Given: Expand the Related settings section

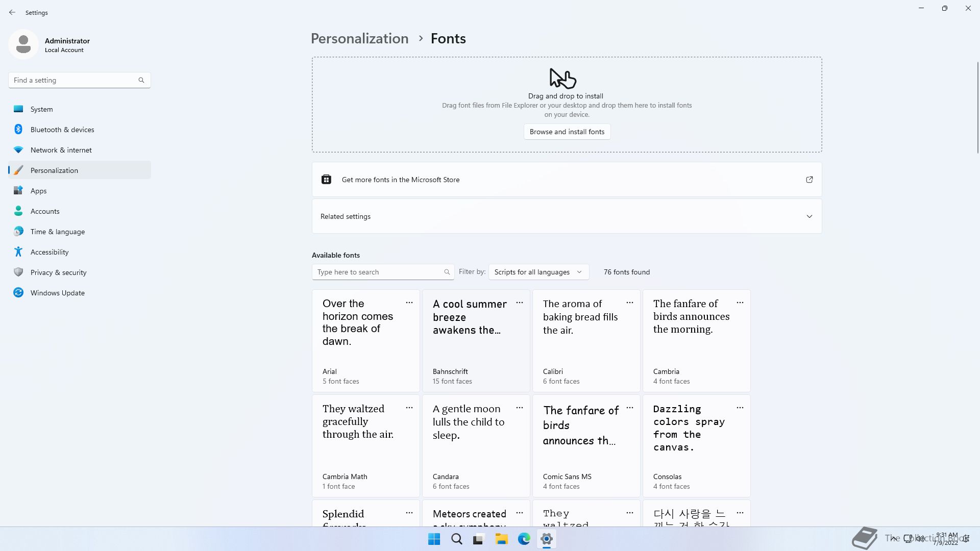Looking at the screenshot, I should point(567,216).
